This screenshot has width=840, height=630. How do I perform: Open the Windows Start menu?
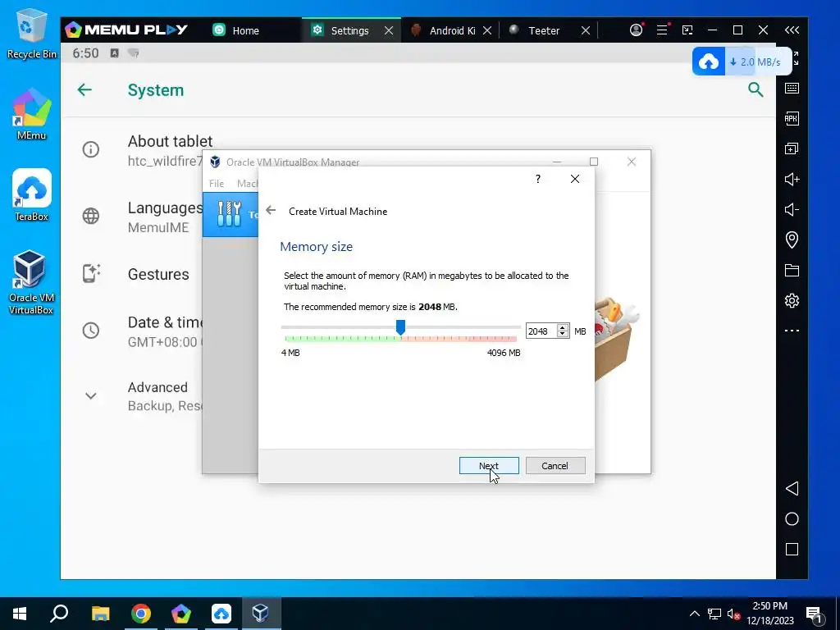click(x=20, y=614)
